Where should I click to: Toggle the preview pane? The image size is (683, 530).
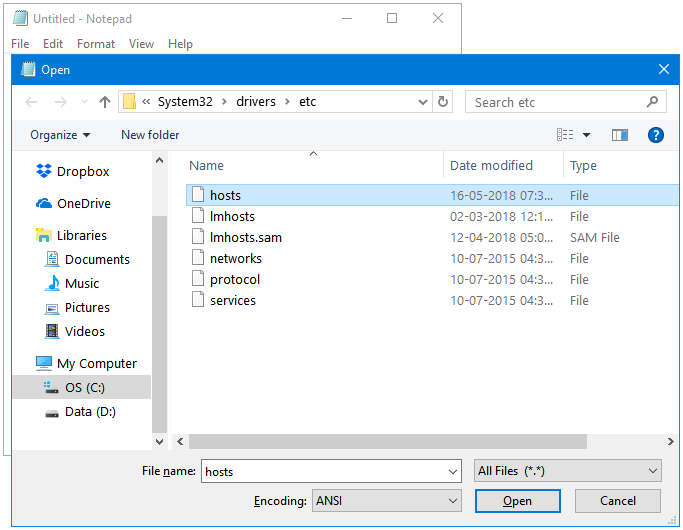[x=619, y=135]
